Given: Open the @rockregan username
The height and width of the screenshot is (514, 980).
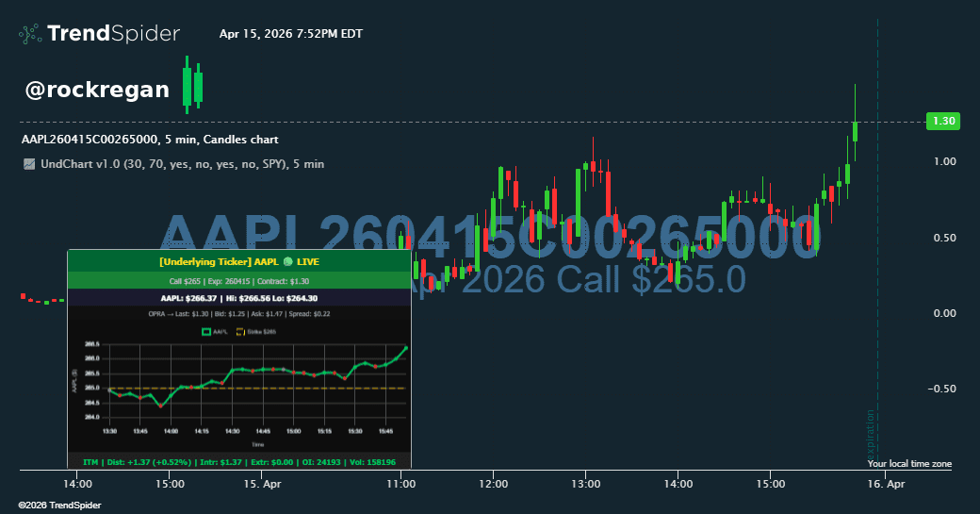Looking at the screenshot, I should [97, 90].
